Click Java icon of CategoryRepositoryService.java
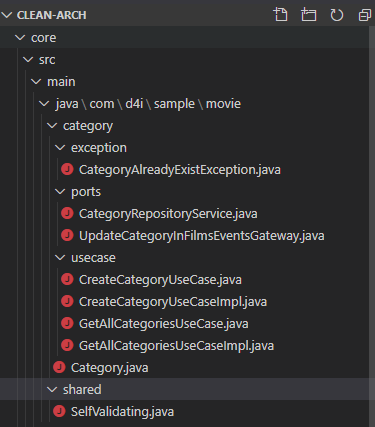 [x=67, y=213]
